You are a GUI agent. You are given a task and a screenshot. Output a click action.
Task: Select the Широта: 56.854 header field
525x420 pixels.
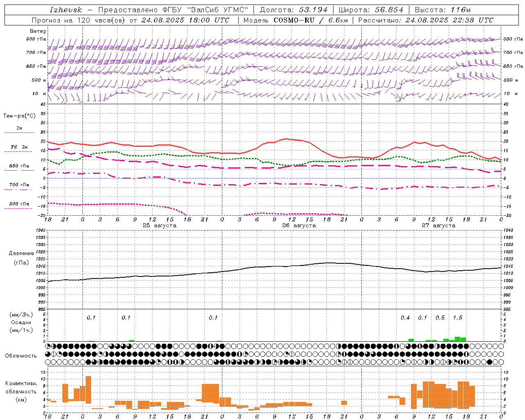pyautogui.click(x=371, y=10)
